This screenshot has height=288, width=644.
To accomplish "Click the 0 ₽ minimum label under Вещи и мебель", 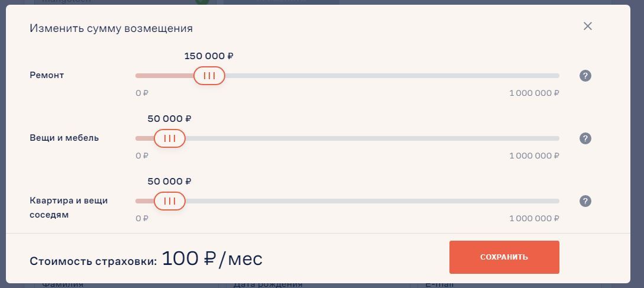I will pos(142,156).
